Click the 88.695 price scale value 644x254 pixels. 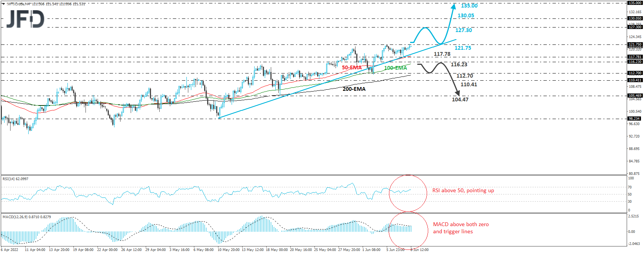coord(634,149)
